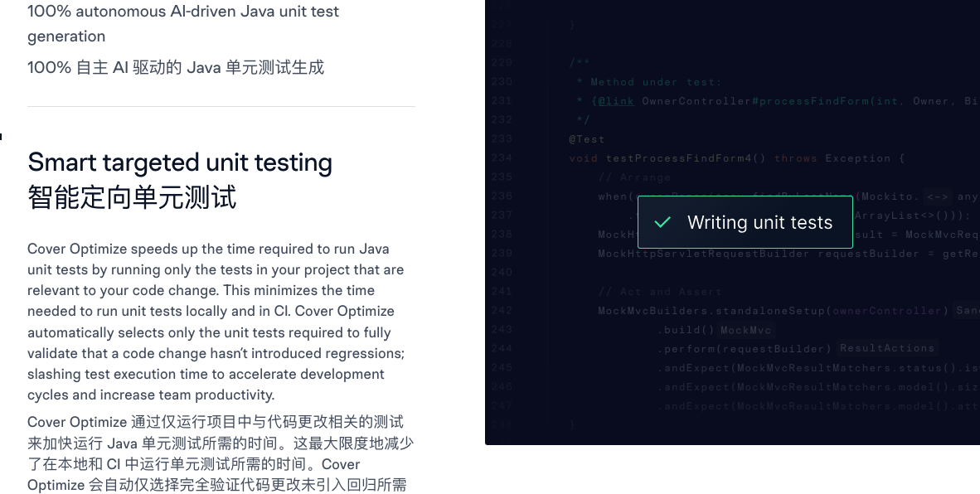Click the Chinese line "100% 自主 AI 驱动的"
980x494 pixels.
[x=176, y=68]
